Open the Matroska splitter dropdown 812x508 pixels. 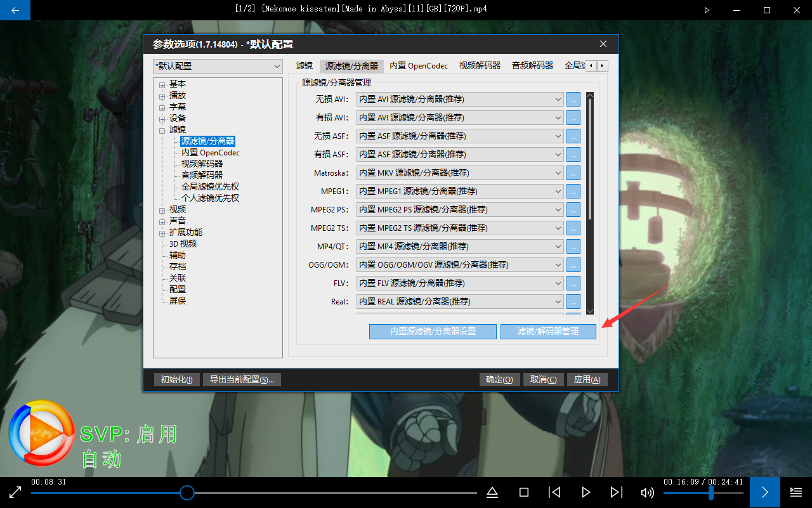pyautogui.click(x=460, y=173)
